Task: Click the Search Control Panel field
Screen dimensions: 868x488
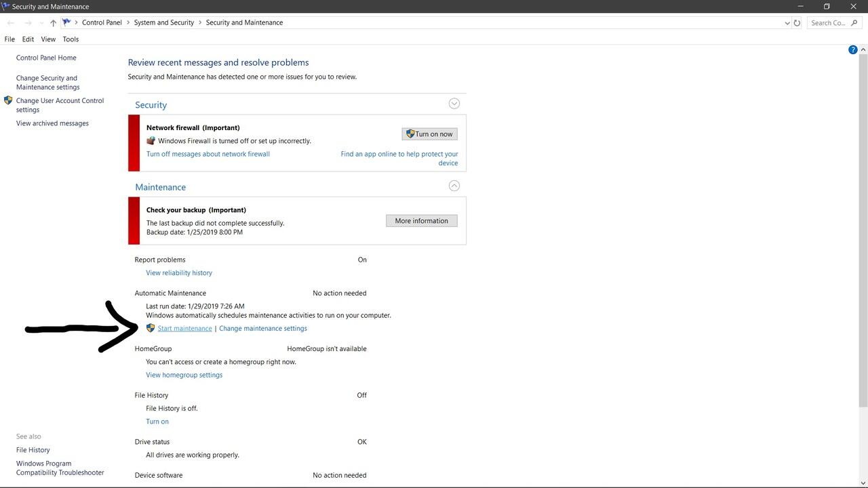Action: point(827,23)
